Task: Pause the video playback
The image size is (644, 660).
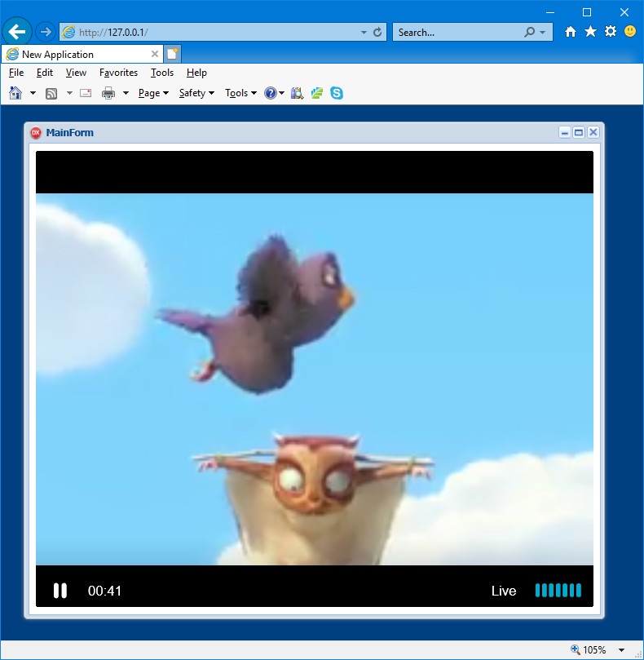Action: click(60, 591)
